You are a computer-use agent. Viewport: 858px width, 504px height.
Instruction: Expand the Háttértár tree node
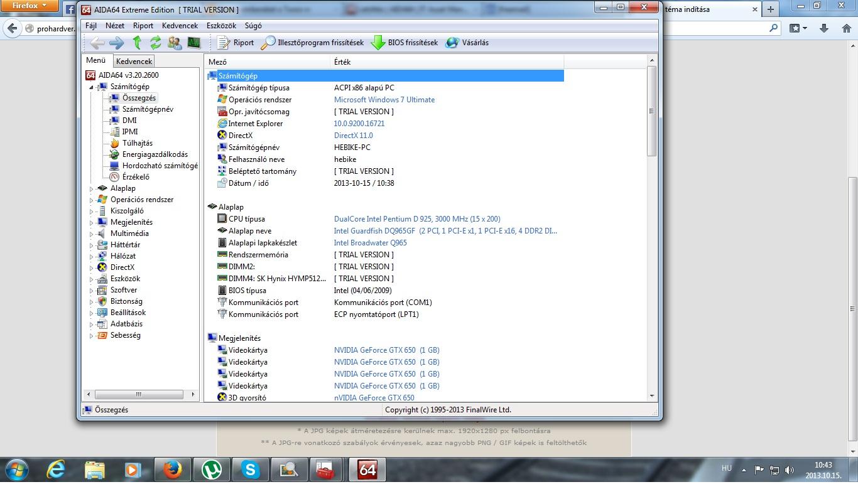(x=91, y=245)
